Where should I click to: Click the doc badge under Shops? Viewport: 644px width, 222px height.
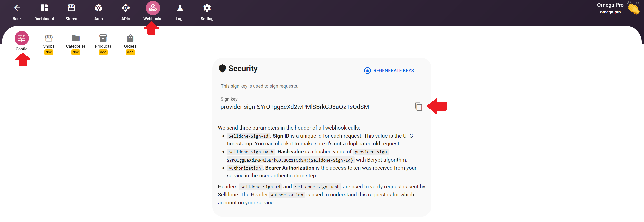(x=49, y=52)
